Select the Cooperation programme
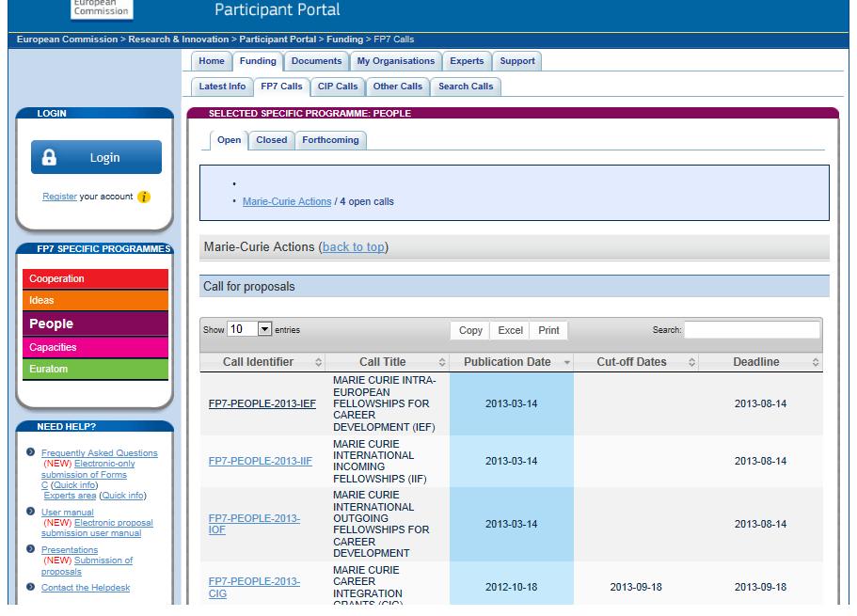 coord(95,278)
